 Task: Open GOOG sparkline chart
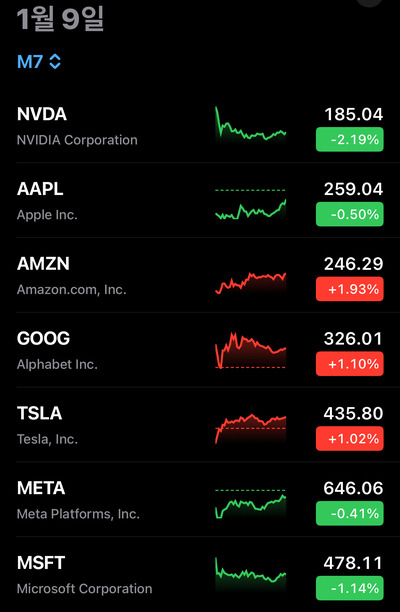click(x=251, y=350)
